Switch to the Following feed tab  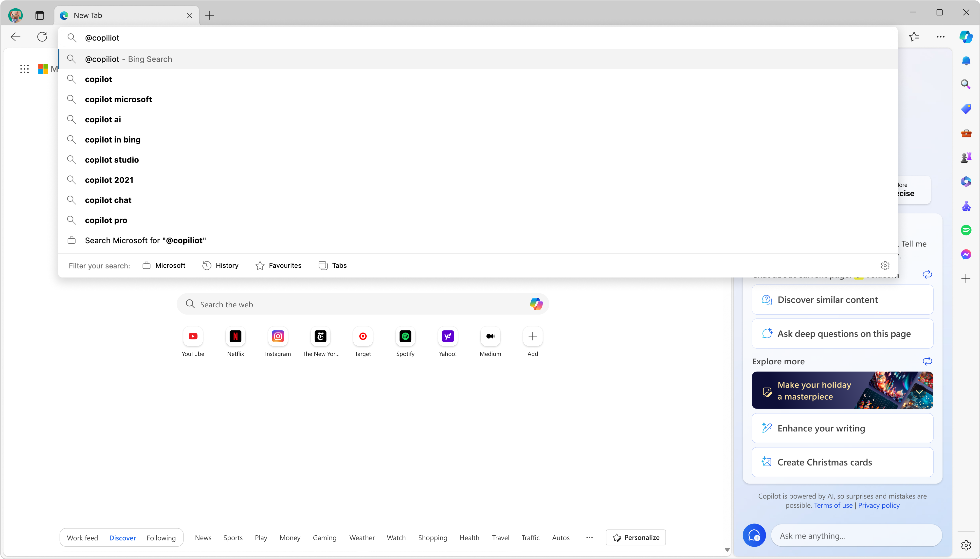pos(161,538)
